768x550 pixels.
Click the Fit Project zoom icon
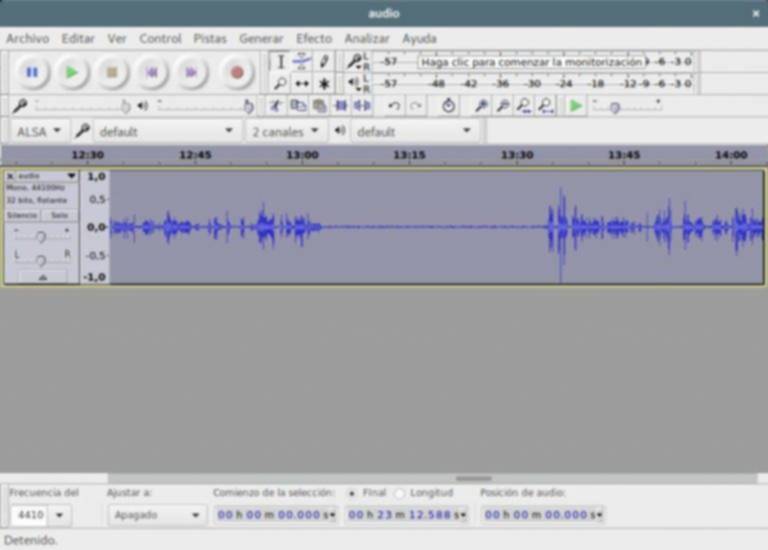pos(546,106)
